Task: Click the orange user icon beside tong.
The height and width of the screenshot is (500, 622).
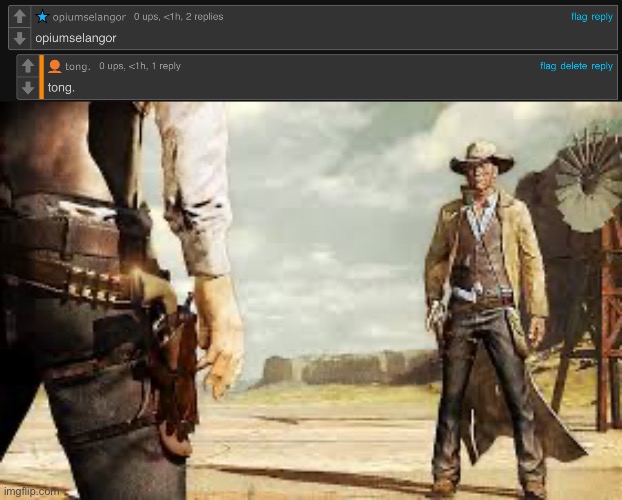Action: tap(55, 66)
